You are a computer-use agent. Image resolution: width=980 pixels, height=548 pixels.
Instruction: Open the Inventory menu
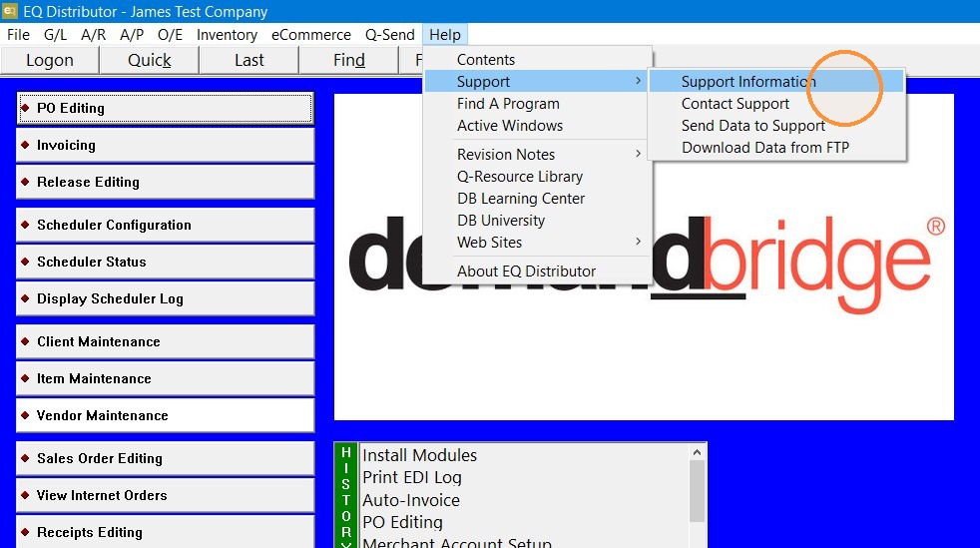point(227,35)
